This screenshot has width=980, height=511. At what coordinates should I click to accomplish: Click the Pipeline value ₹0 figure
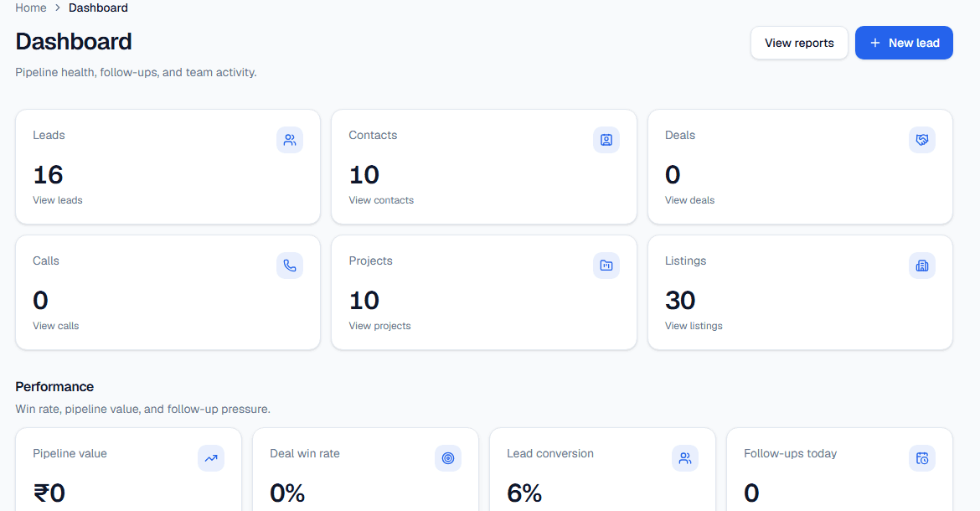click(49, 493)
